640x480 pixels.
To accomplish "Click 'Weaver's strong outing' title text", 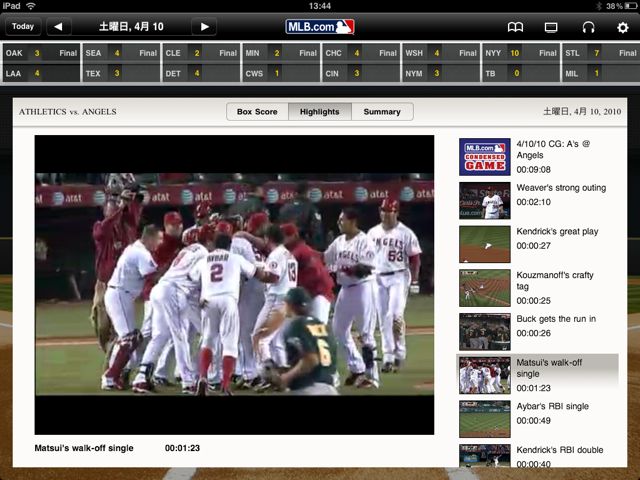I will pyautogui.click(x=561, y=188).
